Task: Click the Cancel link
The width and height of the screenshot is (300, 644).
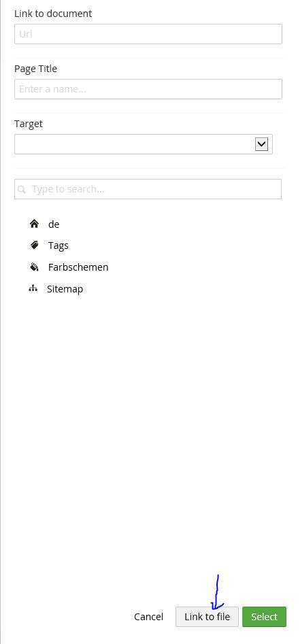Action: click(148, 617)
